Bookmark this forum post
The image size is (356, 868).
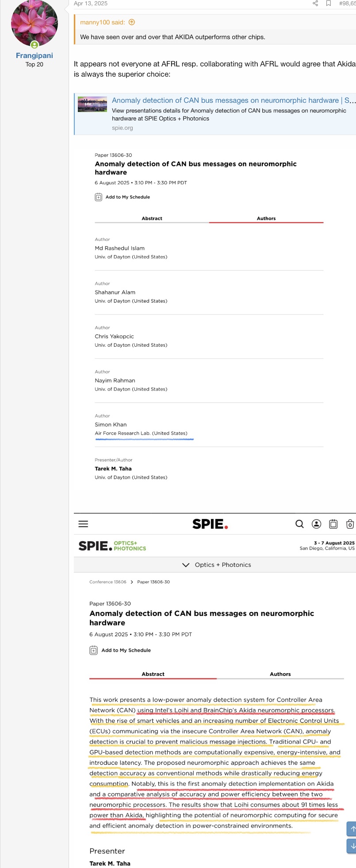tap(328, 4)
